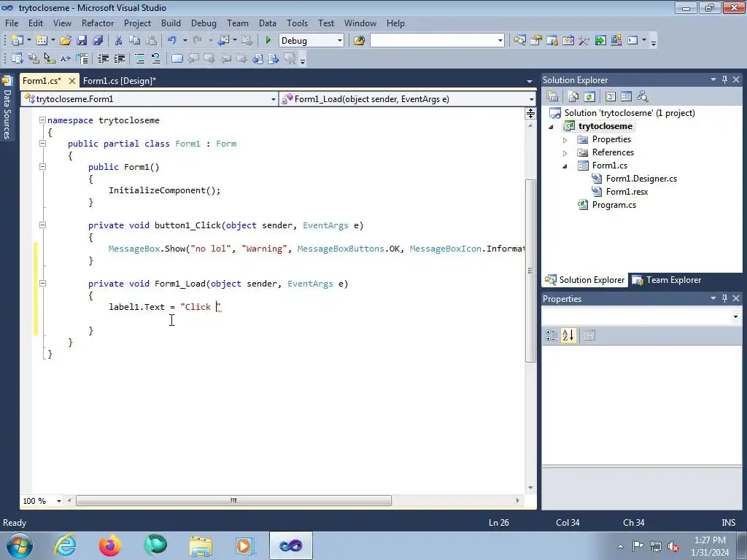
Task: Sort properties alphabetically with A-Z icon
Action: [568, 335]
